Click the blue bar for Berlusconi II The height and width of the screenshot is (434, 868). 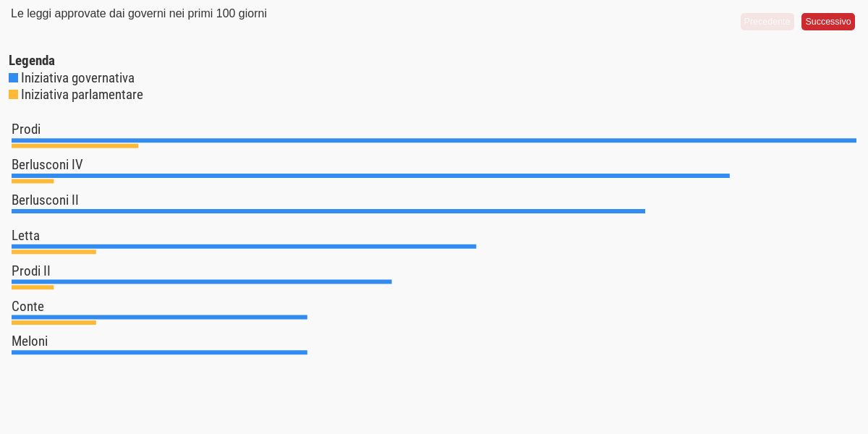pos(328,211)
